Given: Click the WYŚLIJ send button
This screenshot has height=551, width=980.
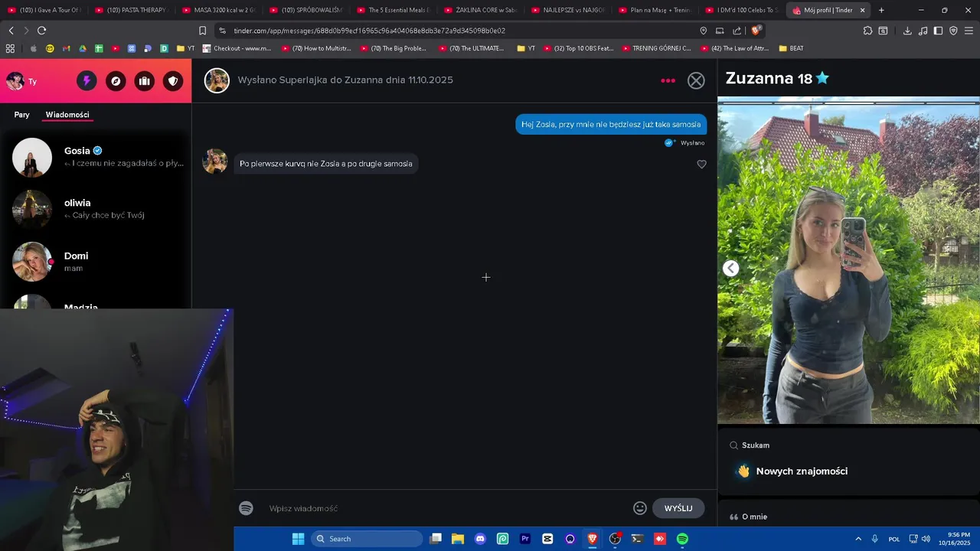Looking at the screenshot, I should 678,508.
